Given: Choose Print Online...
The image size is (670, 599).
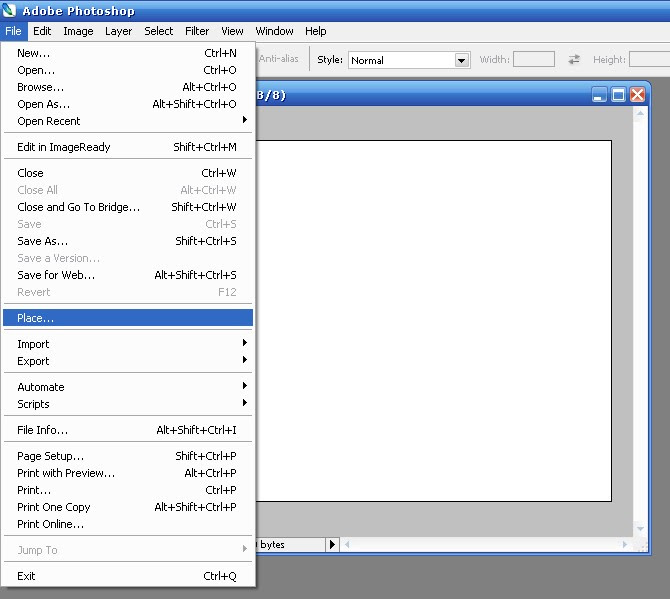Looking at the screenshot, I should [x=128, y=524].
